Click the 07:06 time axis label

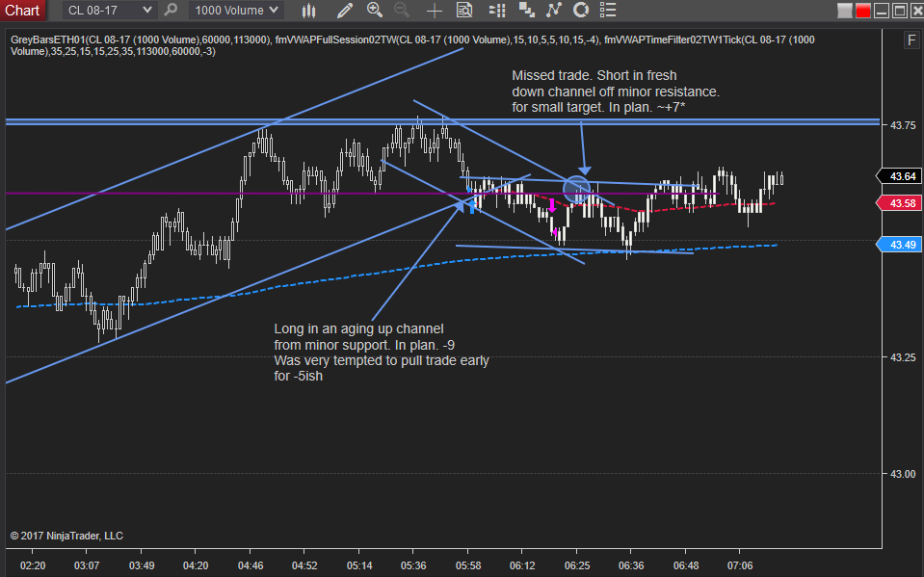tap(740, 565)
